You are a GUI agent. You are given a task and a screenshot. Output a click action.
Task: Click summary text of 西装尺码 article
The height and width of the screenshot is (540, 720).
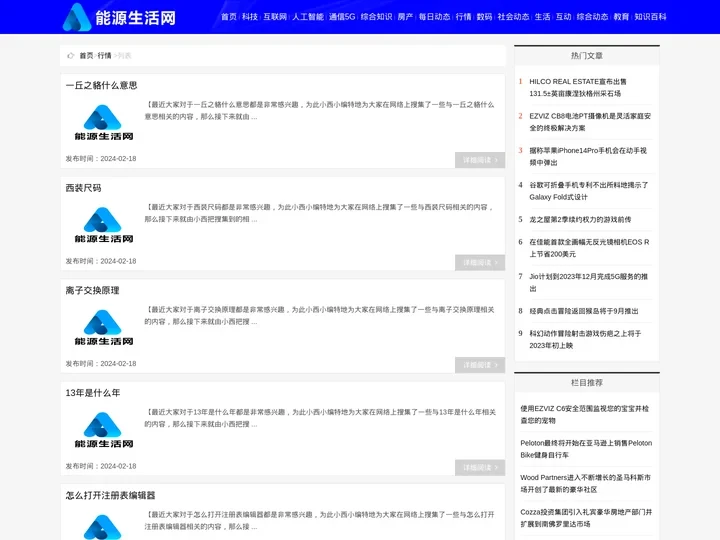tap(320, 213)
